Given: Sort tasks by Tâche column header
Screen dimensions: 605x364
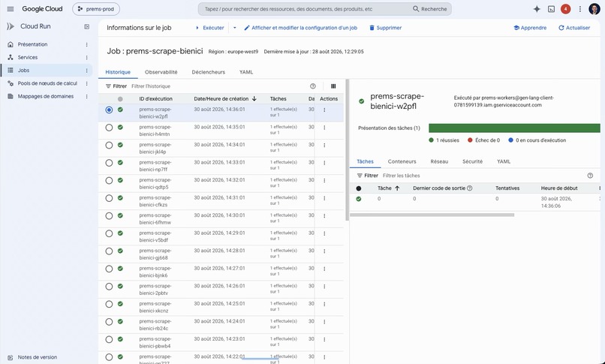Looking at the screenshot, I should pyautogui.click(x=388, y=188).
